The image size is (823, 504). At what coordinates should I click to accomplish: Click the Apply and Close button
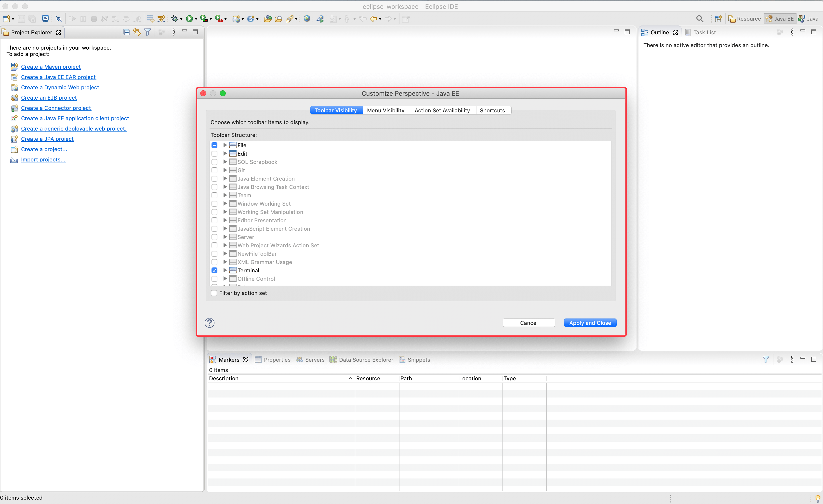[x=590, y=323]
